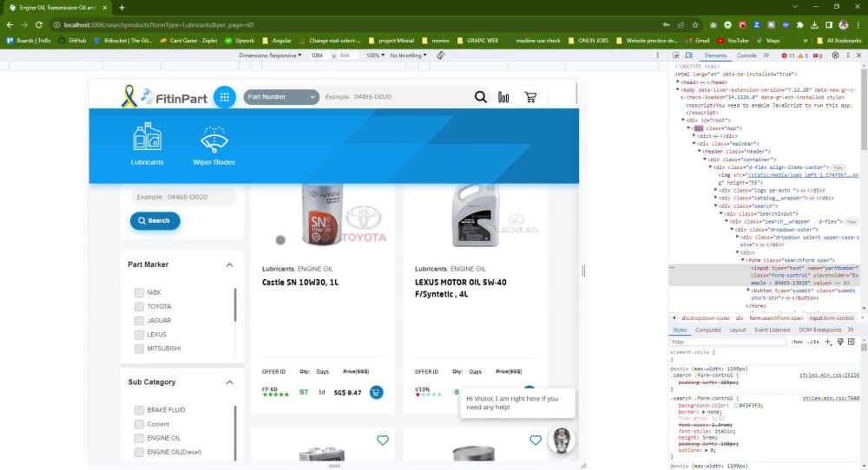Favorite the fourth product with heart icon
Screen dimensions: 868x470
[536, 441]
